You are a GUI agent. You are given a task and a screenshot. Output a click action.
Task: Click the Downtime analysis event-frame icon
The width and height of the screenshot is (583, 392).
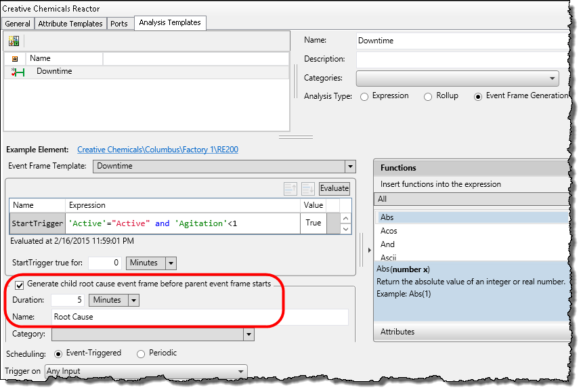point(16,71)
